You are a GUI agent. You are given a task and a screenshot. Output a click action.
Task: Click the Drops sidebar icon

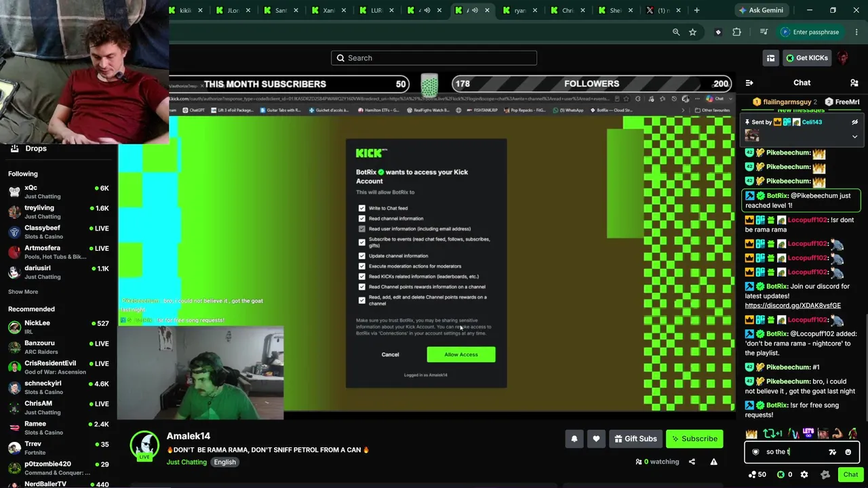pyautogui.click(x=14, y=148)
